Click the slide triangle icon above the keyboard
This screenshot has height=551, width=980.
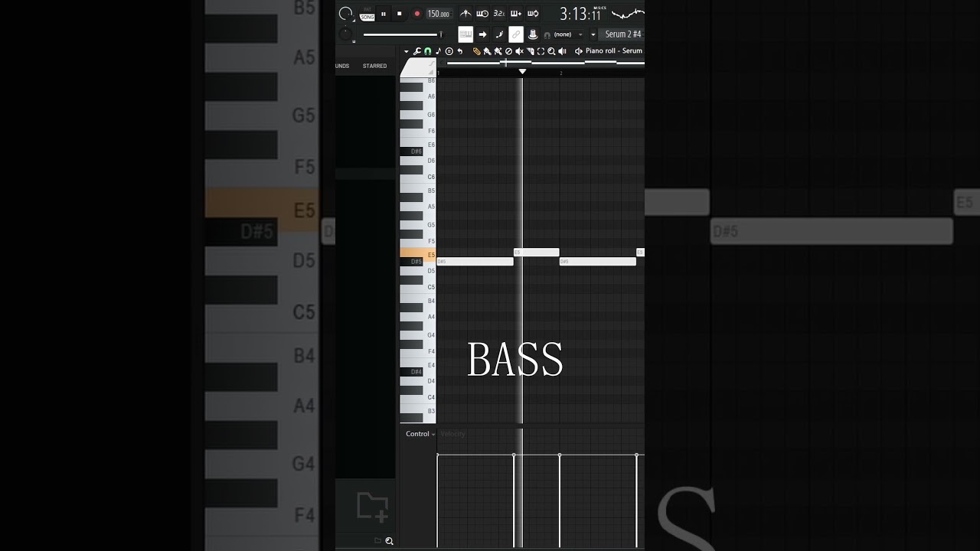(x=432, y=72)
